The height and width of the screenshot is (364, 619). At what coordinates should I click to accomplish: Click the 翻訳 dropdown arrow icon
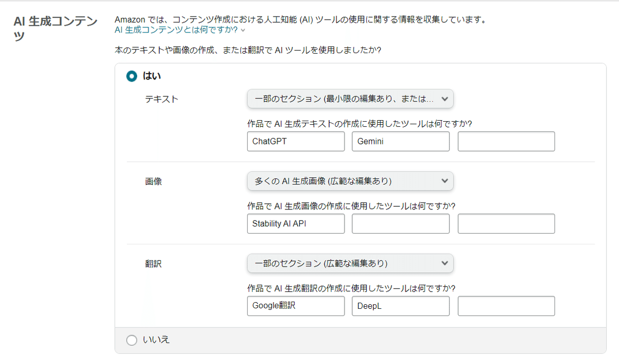pyautogui.click(x=445, y=263)
